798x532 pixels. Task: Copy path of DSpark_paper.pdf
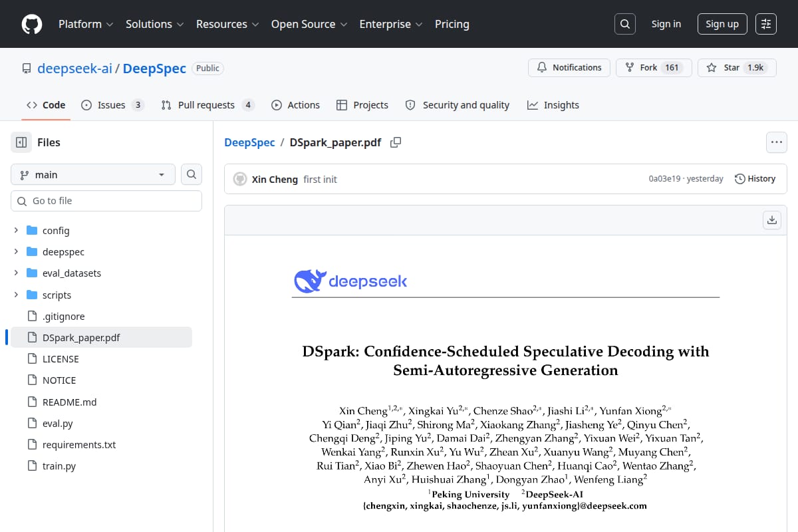(396, 142)
